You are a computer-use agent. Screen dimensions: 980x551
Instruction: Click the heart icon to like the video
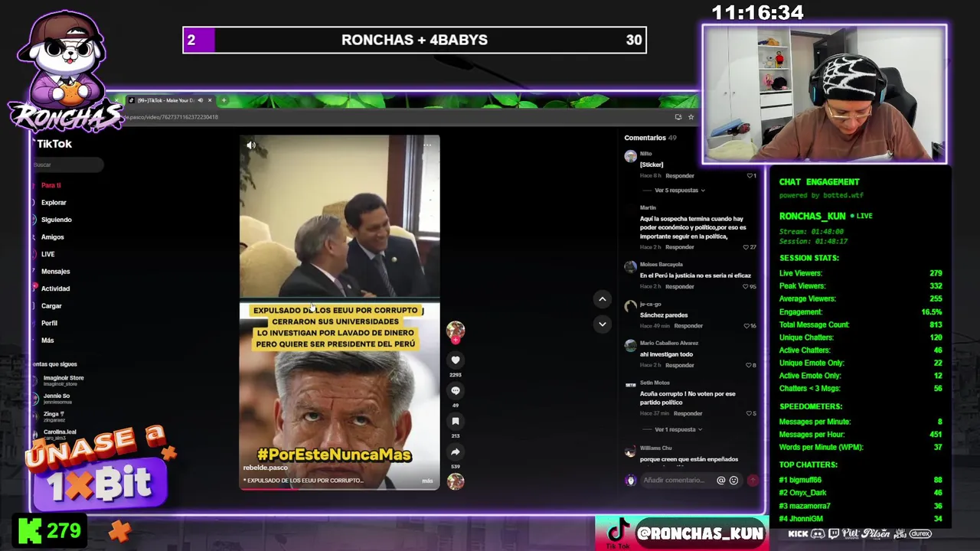tap(456, 360)
